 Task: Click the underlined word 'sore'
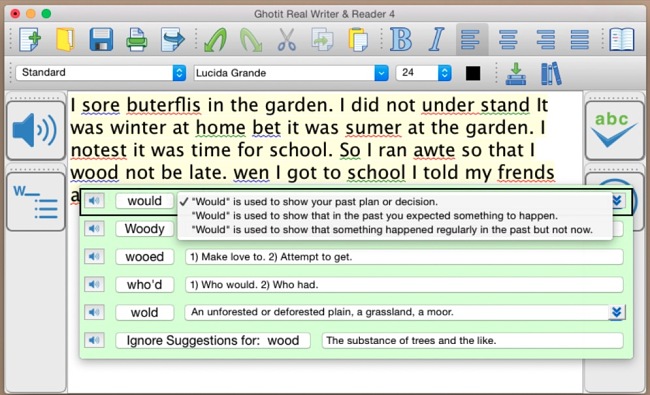click(x=101, y=105)
